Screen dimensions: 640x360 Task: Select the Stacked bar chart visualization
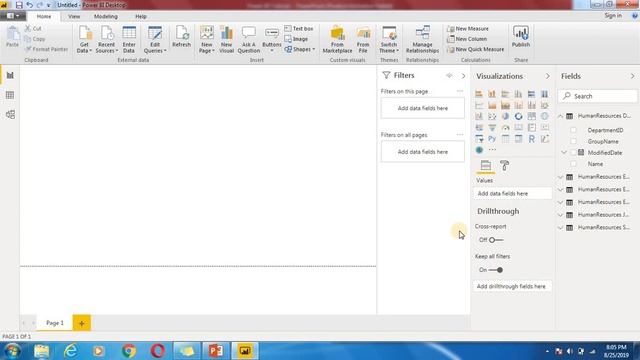point(479,94)
